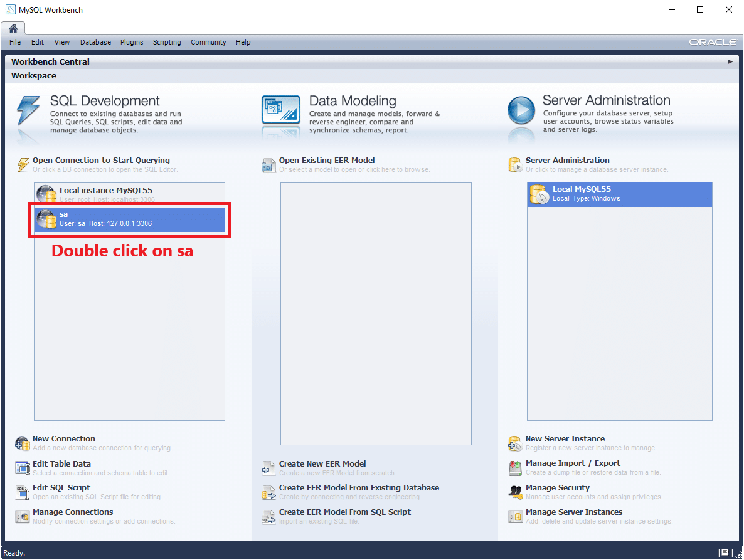The height and width of the screenshot is (560, 744).
Task: Open Edit SQL Script
Action: point(61,487)
